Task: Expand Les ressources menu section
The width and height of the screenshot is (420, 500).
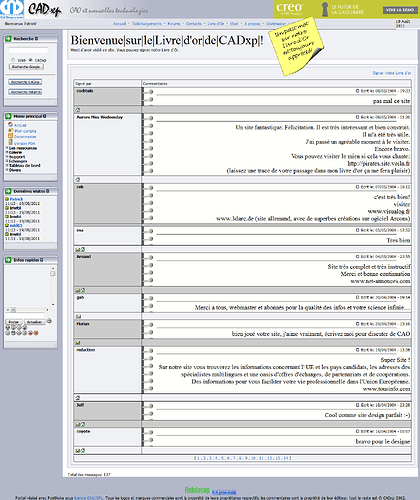Action: point(7,148)
